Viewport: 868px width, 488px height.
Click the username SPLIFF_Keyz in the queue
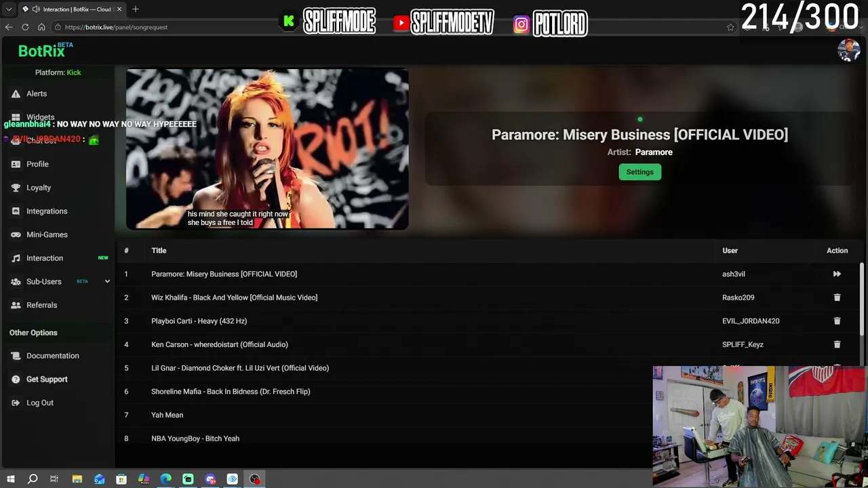[743, 344]
